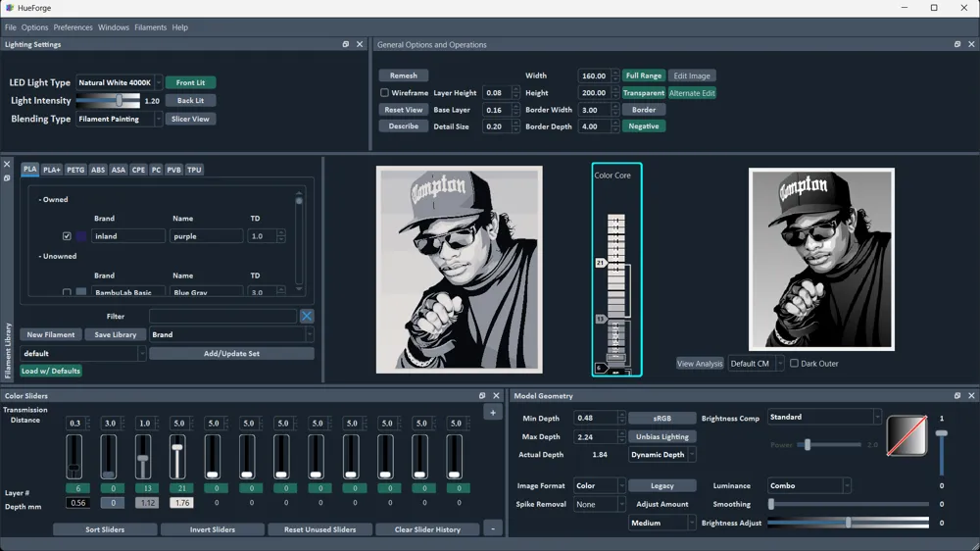The image size is (980, 551).
Task: Switch to the PLA+ filament tab
Action: 52,170
